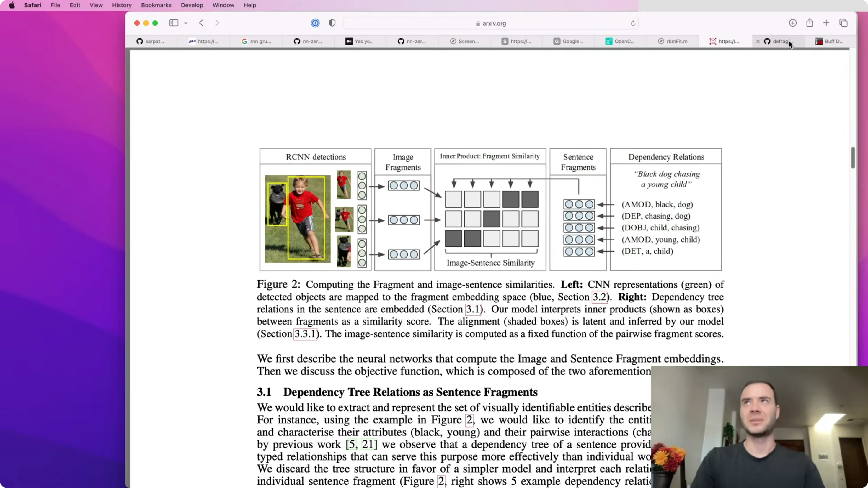The height and width of the screenshot is (488, 868).
Task: Click the '(DOBJ, child, chasing)' relation text
Action: 660,228
